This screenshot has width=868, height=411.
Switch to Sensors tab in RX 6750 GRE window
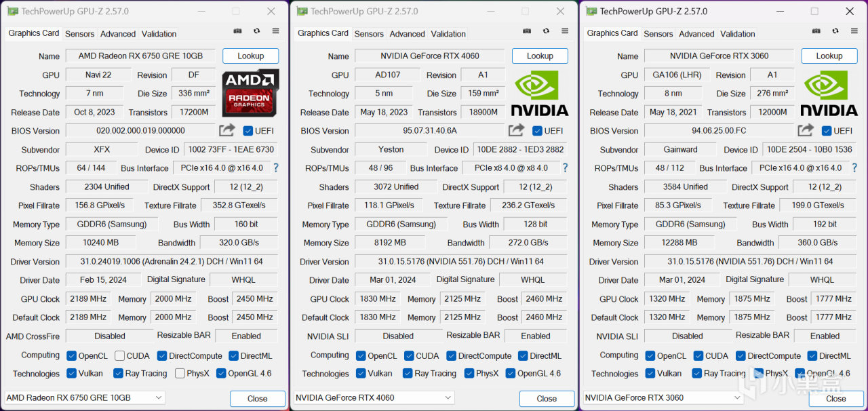(x=80, y=34)
